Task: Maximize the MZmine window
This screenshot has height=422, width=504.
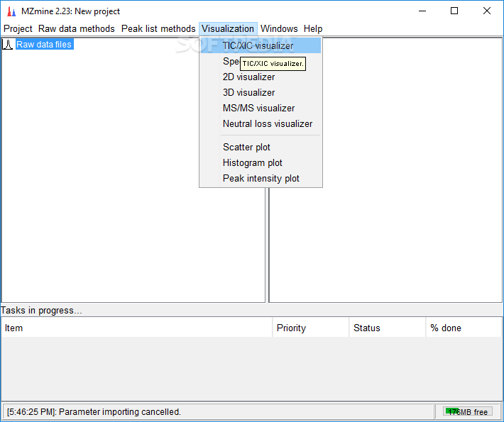Action: (454, 11)
